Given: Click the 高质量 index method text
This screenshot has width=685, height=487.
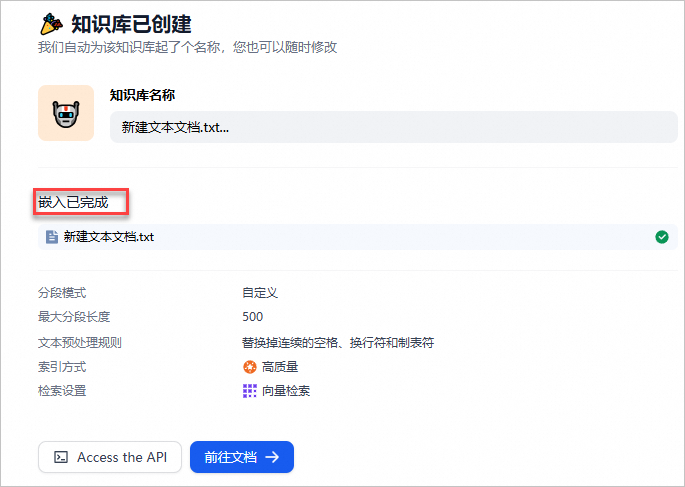Looking at the screenshot, I should (279, 367).
